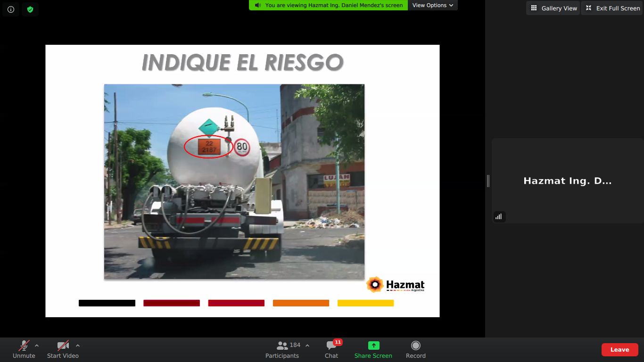This screenshot has width=644, height=362.
Task: Start recording with the Record icon
Action: (x=415, y=346)
